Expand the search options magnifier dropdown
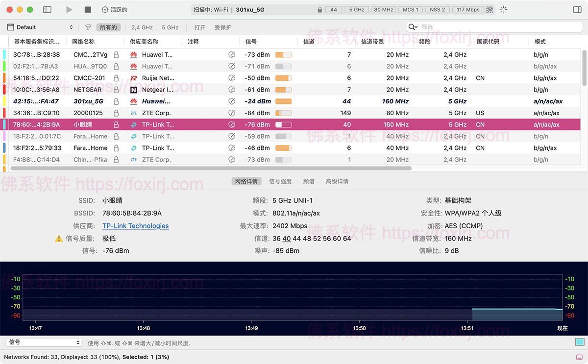Image resolution: width=588 pixels, height=364 pixels. tap(413, 27)
